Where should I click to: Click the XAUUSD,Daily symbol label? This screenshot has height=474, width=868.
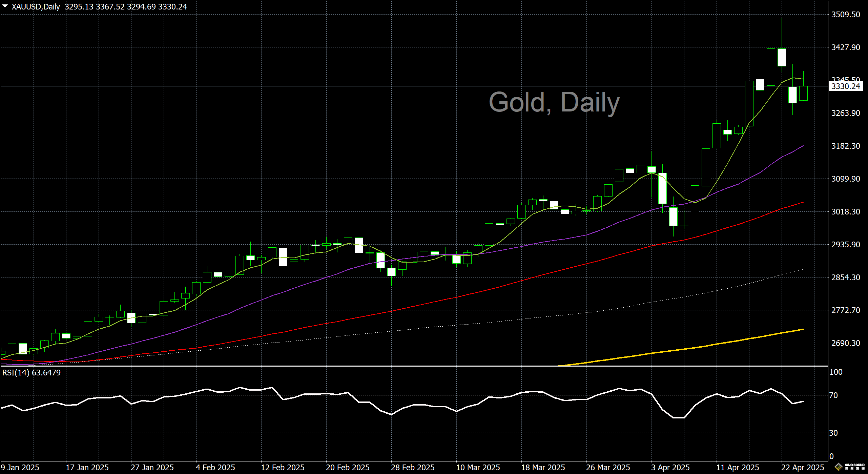click(x=36, y=7)
